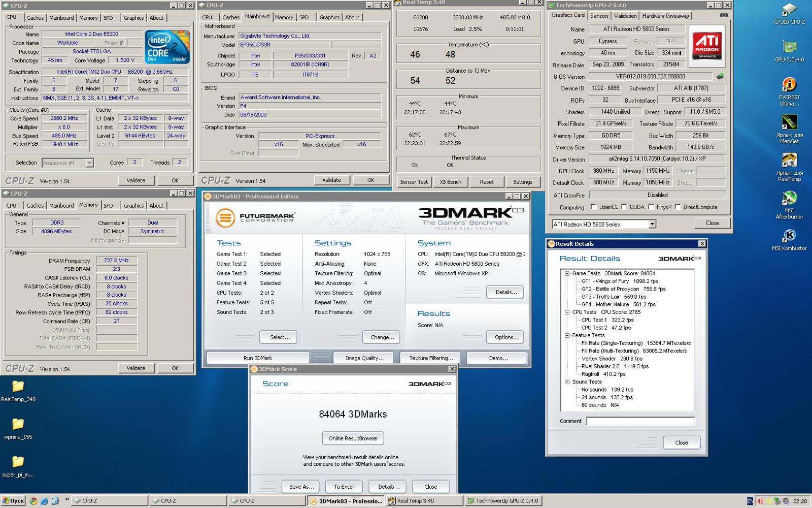Open Caches tab in CPU-Z processor window

tap(35, 18)
